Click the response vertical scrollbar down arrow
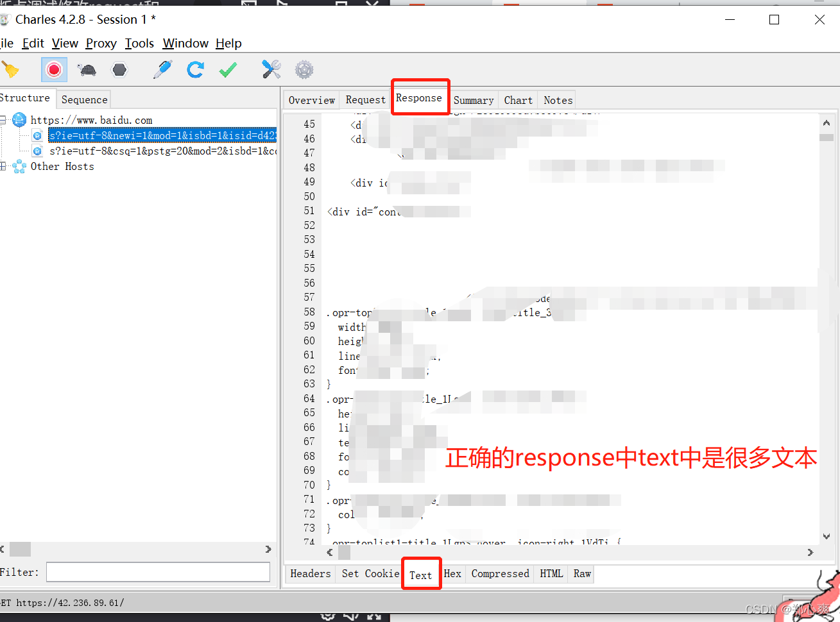 tap(827, 536)
